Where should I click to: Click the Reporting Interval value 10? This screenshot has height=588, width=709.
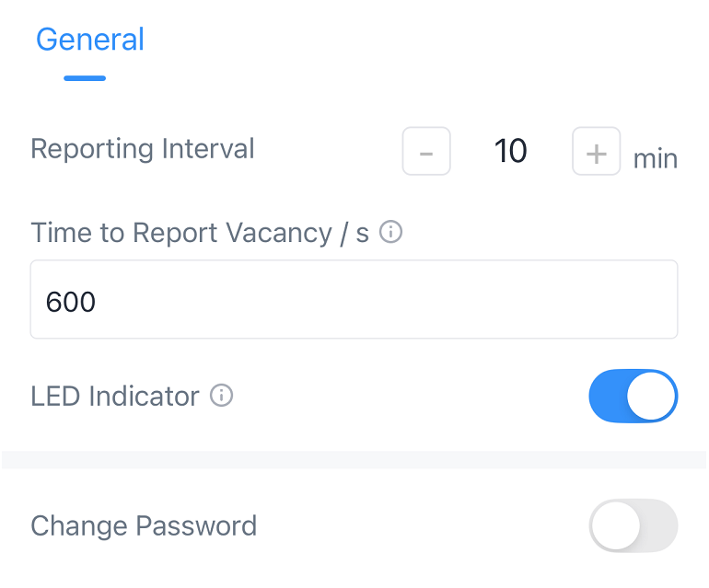click(510, 152)
